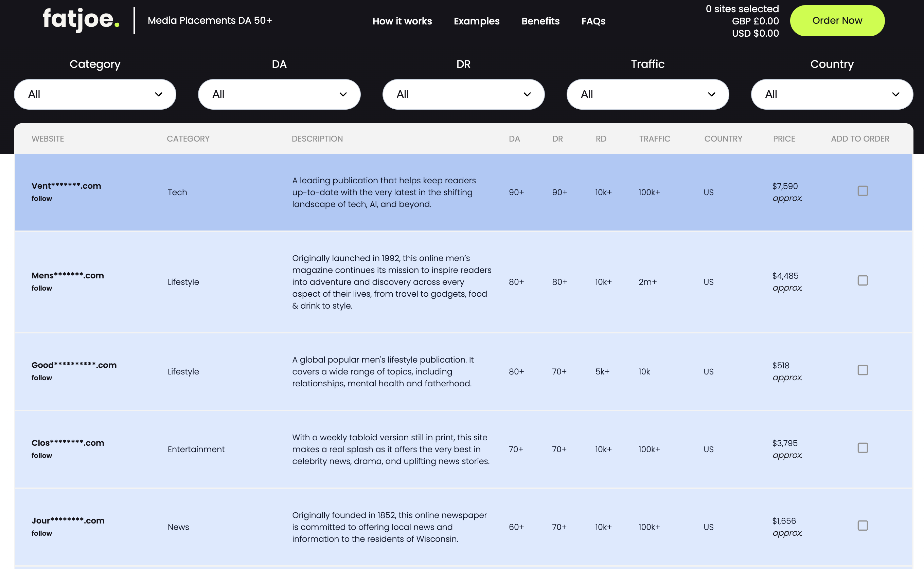Click the Order Now button
This screenshot has width=924, height=569.
tap(837, 21)
